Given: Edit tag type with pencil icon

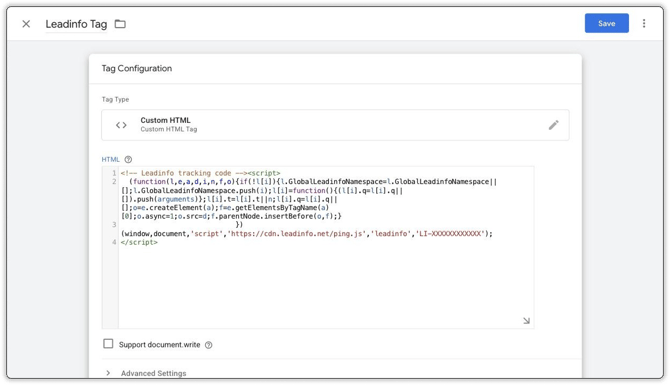Looking at the screenshot, I should 553,125.
